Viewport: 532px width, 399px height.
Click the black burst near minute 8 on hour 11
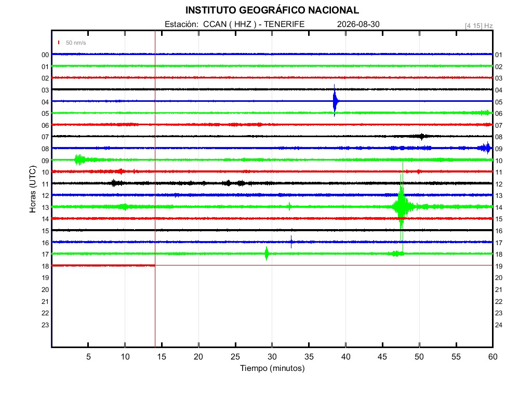point(116,183)
